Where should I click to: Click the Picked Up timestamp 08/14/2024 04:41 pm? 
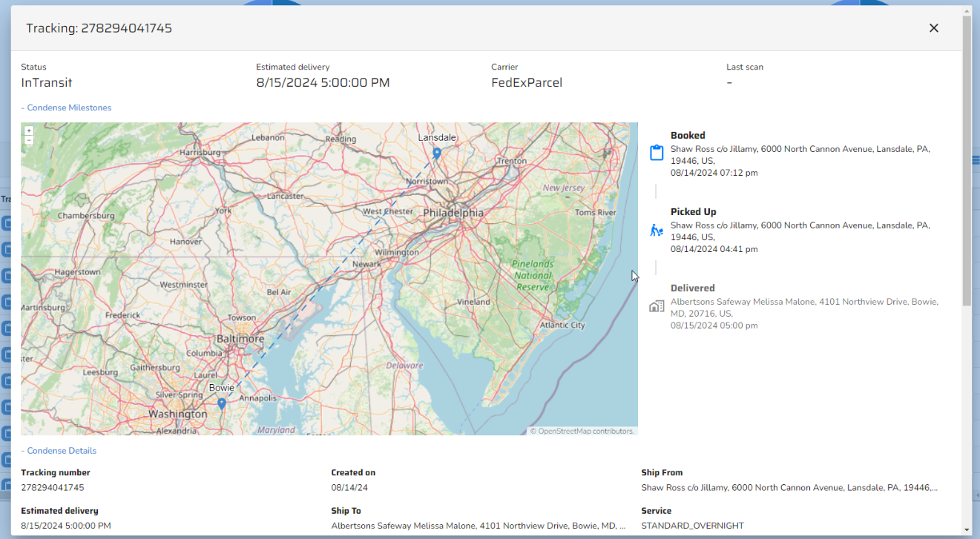click(x=714, y=249)
